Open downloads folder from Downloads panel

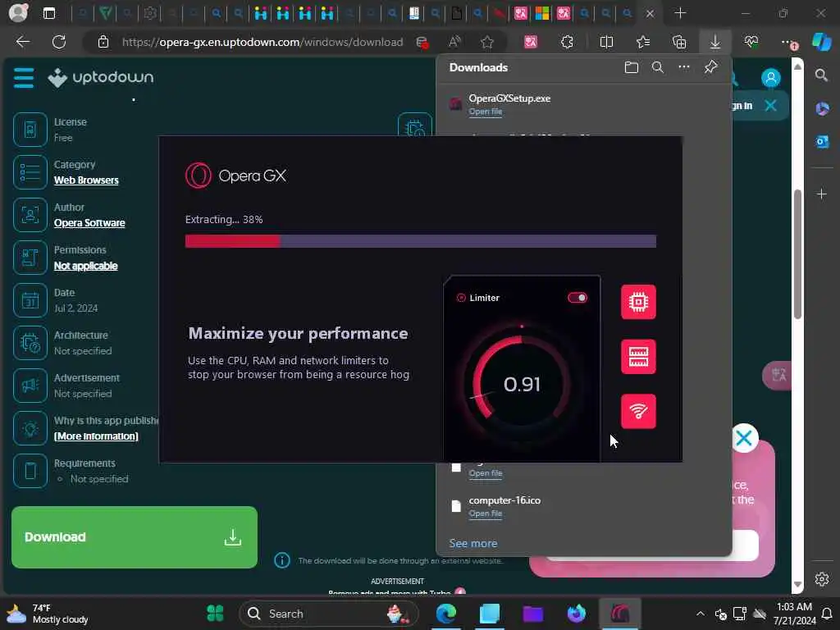pos(631,67)
